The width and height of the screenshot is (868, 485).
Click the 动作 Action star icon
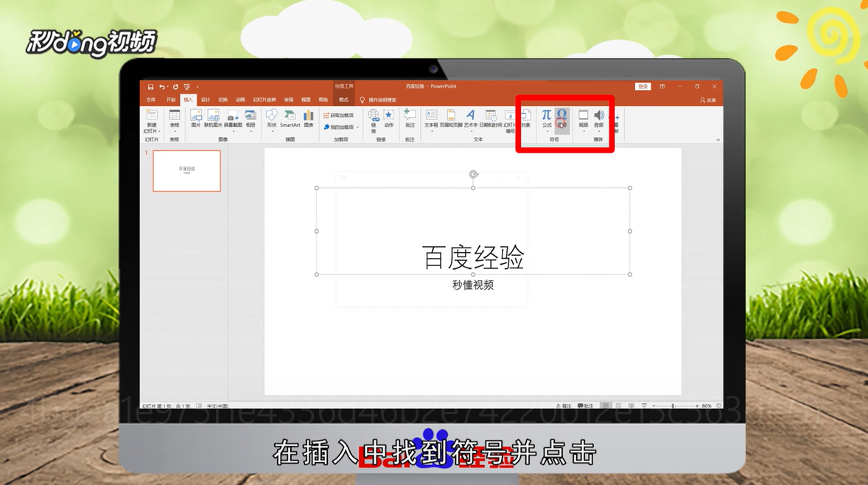(x=389, y=118)
